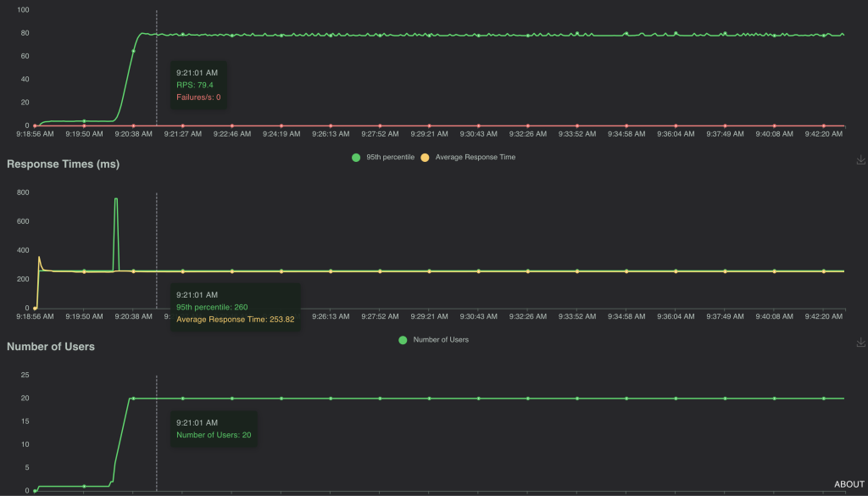This screenshot has height=496, width=868.
Task: Toggle the Average Response Time legend series
Action: click(x=468, y=157)
